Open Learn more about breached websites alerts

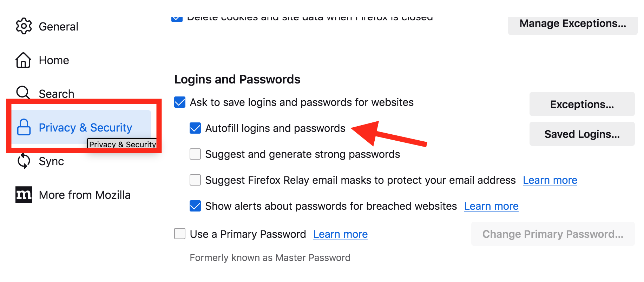(491, 206)
